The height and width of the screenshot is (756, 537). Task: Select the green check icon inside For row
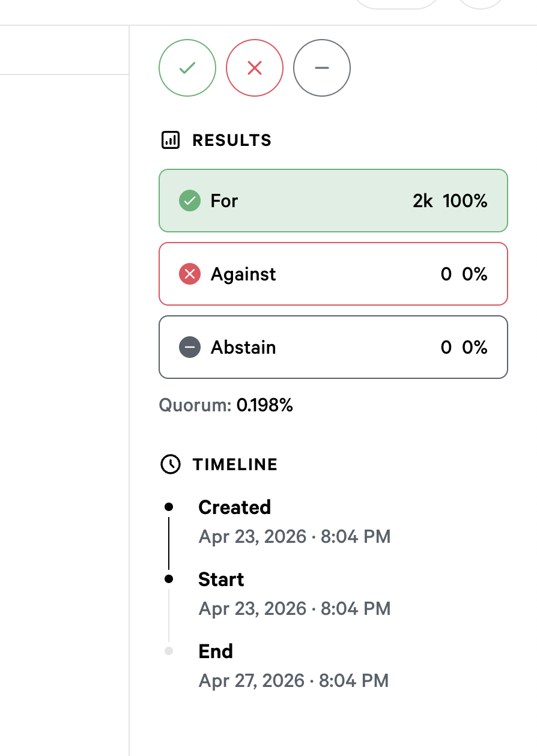[x=189, y=201]
